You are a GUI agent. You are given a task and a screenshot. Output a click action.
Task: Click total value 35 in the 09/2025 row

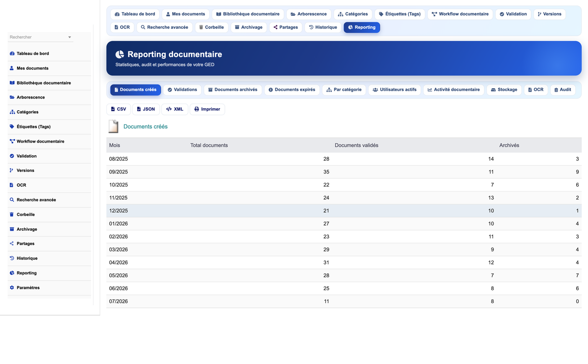[326, 172]
